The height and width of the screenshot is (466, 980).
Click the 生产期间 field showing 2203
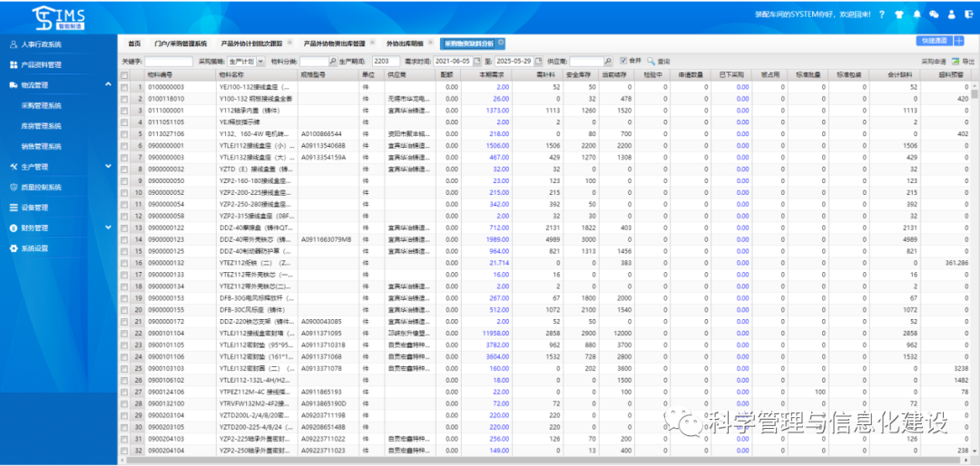coord(385,62)
